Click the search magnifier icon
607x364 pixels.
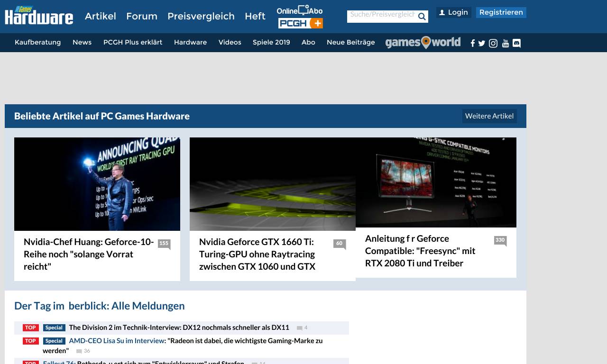click(x=422, y=17)
